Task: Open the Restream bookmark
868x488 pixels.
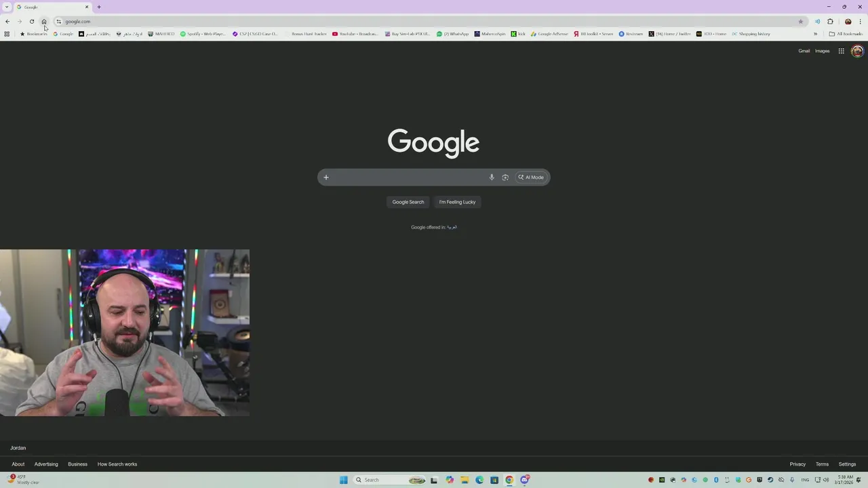Action: pos(631,34)
